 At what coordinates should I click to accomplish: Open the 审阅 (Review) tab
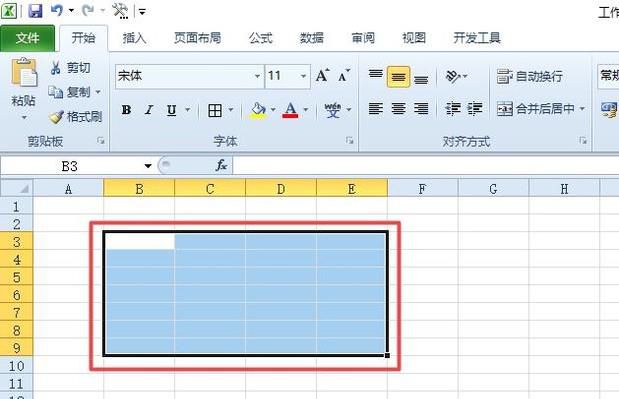click(363, 38)
